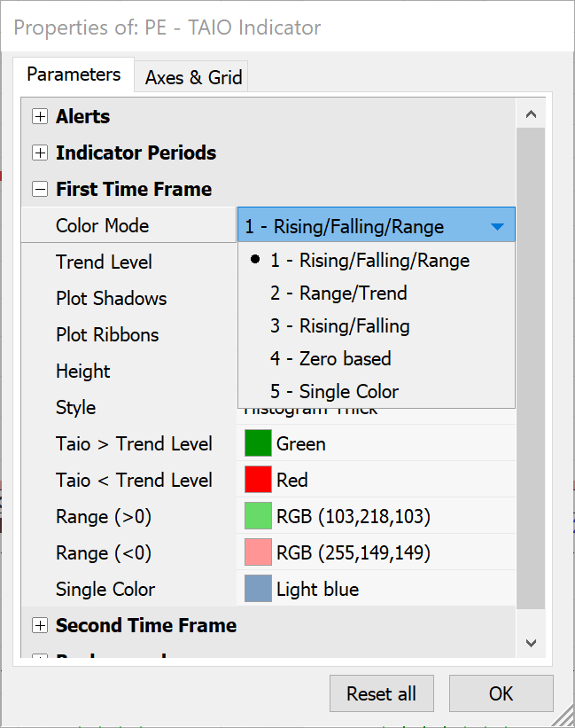Collapse the First Time Frame section
Image resolution: width=575 pixels, height=728 pixels.
40,190
